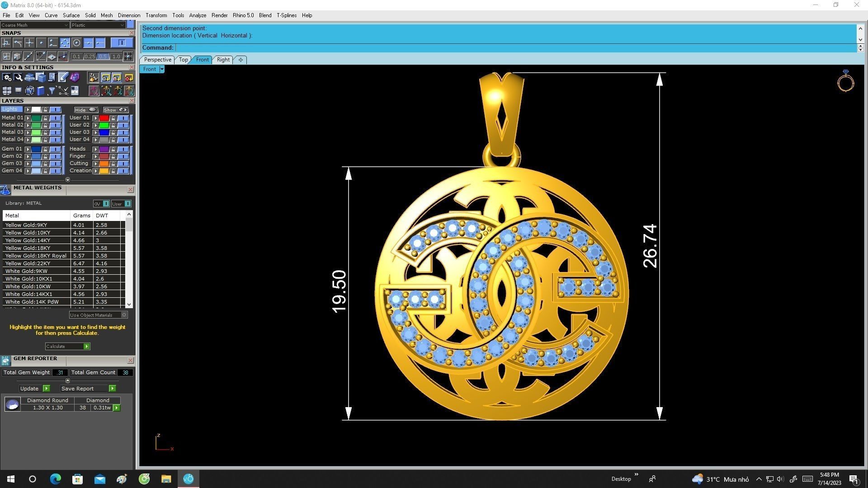
Task: Select the 0.5 snap spacing value
Action: [x=103, y=56]
